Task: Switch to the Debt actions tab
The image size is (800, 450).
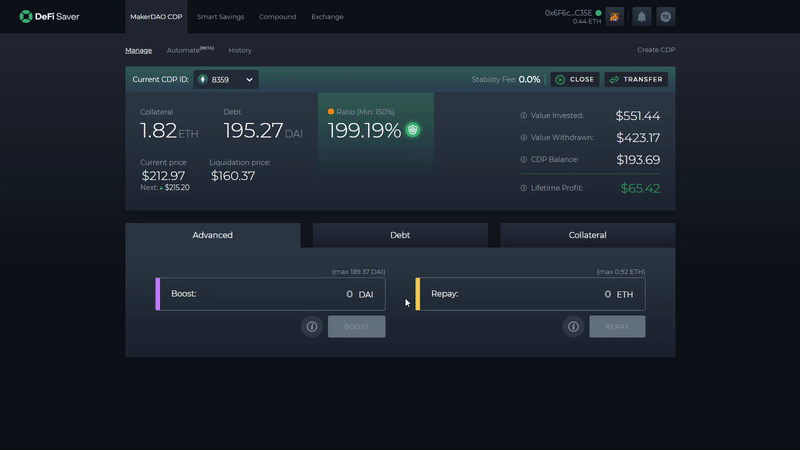Action: pos(400,235)
